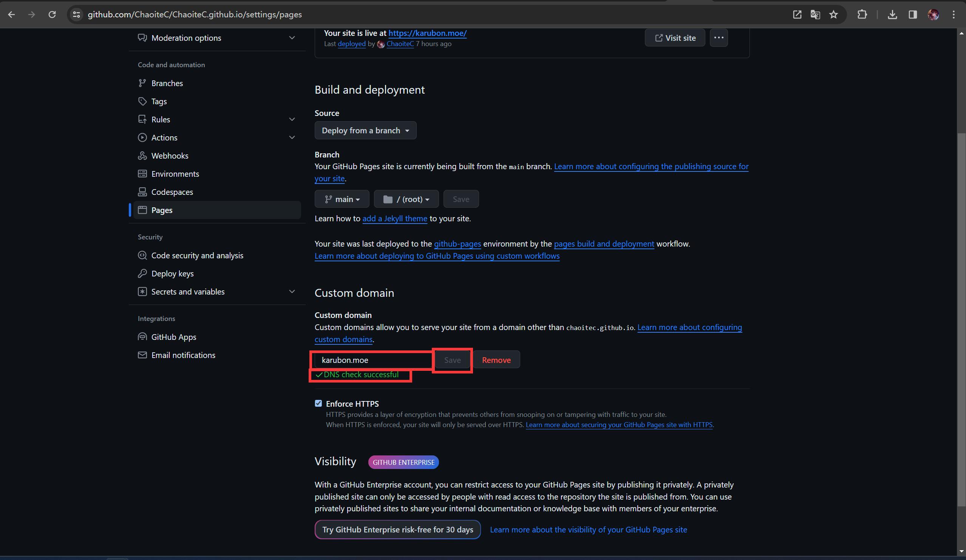Save the branch source selection
Image resolution: width=966 pixels, height=560 pixels.
coord(461,199)
